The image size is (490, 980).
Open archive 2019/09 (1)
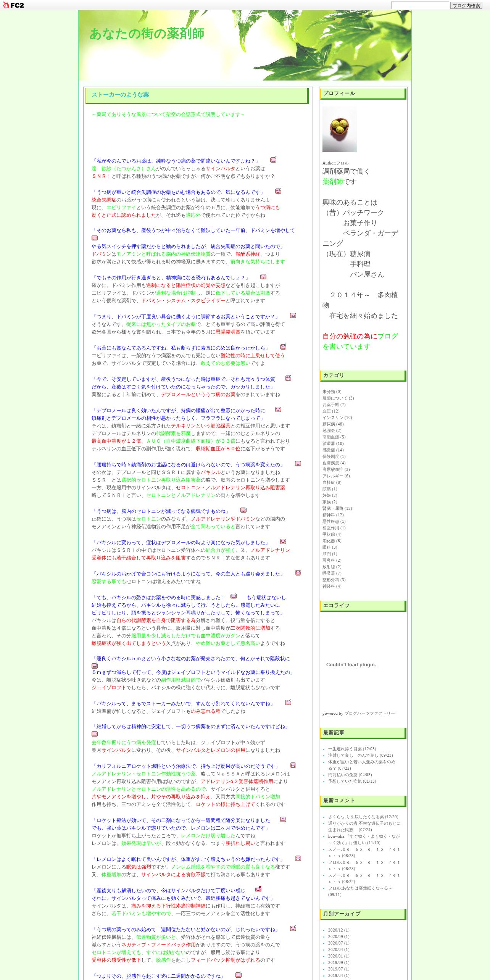(x=338, y=962)
